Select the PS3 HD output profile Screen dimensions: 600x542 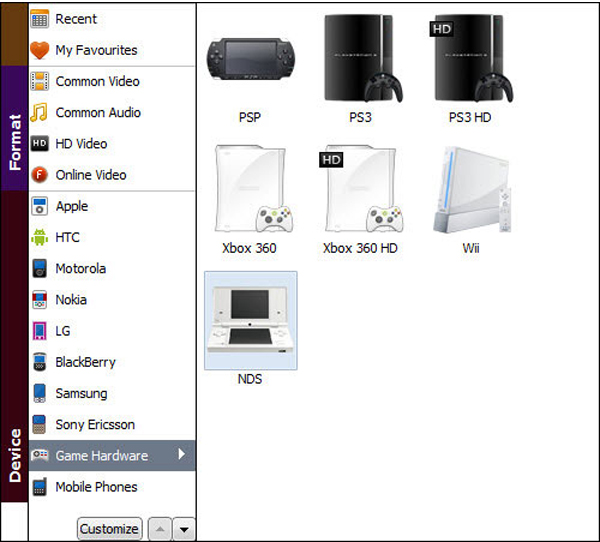(470, 58)
